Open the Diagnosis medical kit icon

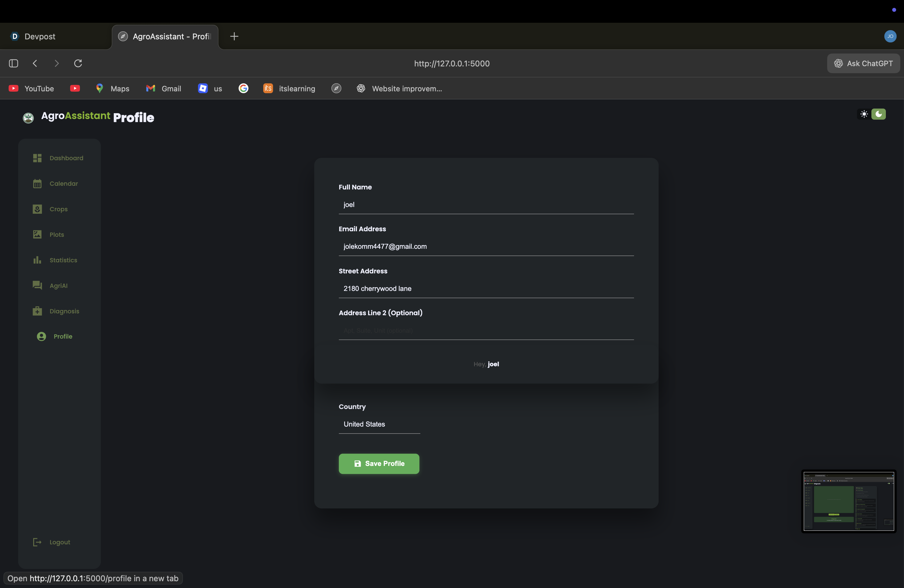(37, 311)
